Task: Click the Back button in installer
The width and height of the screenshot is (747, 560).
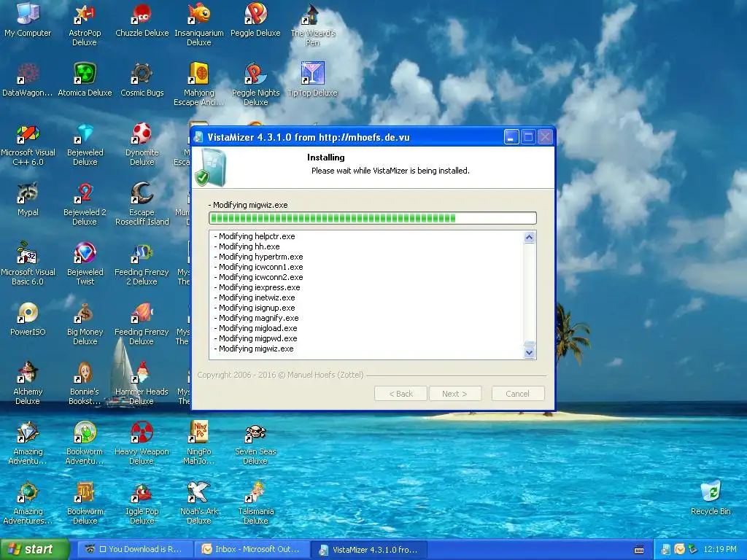Action: pos(400,394)
